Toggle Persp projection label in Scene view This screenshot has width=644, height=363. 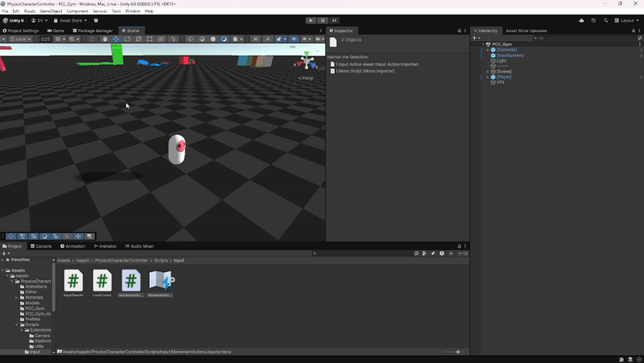pos(307,78)
